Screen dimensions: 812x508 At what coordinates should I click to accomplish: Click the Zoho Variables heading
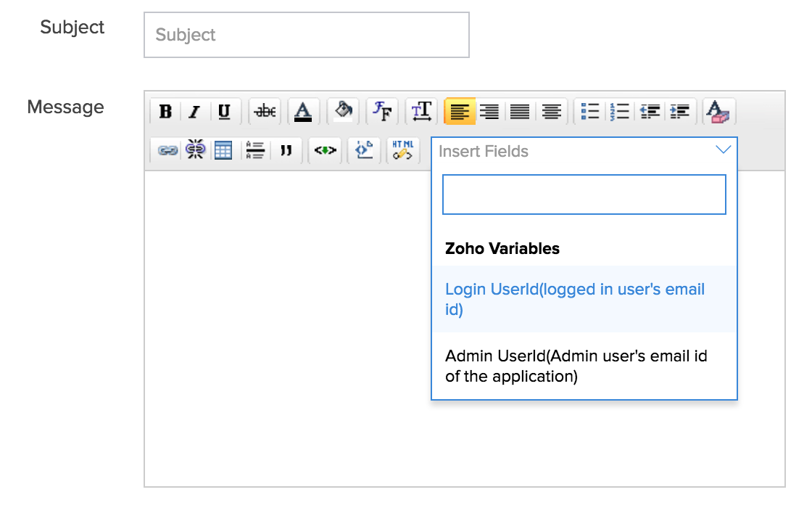[x=502, y=249]
